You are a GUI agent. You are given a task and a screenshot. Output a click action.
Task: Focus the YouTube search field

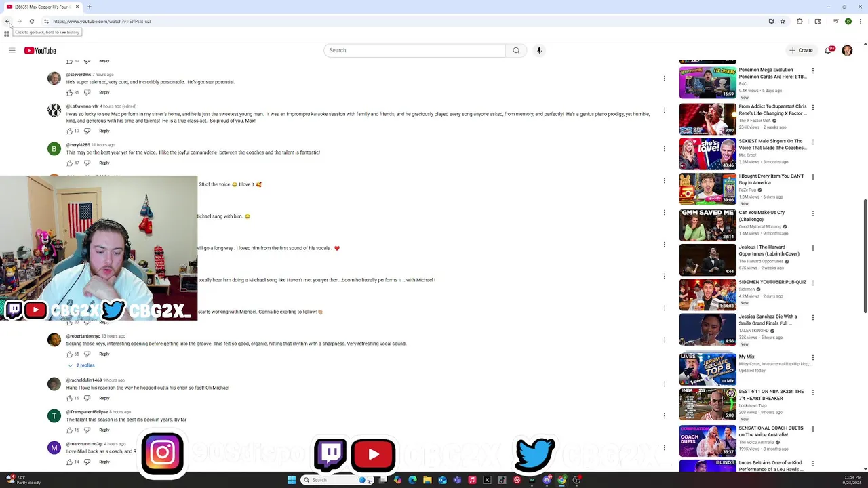pyautogui.click(x=414, y=50)
